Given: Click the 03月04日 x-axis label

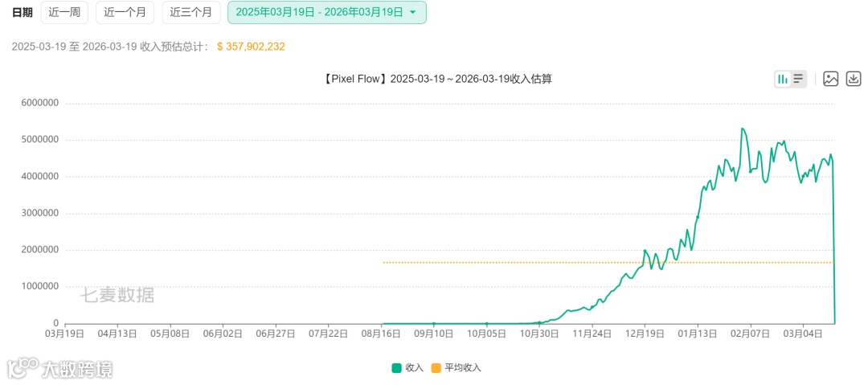Looking at the screenshot, I should tap(803, 334).
